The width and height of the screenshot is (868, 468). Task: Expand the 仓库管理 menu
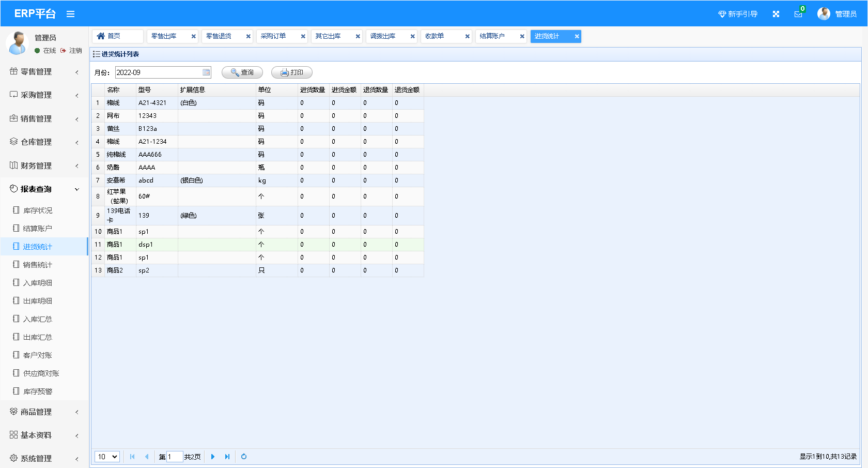click(44, 142)
